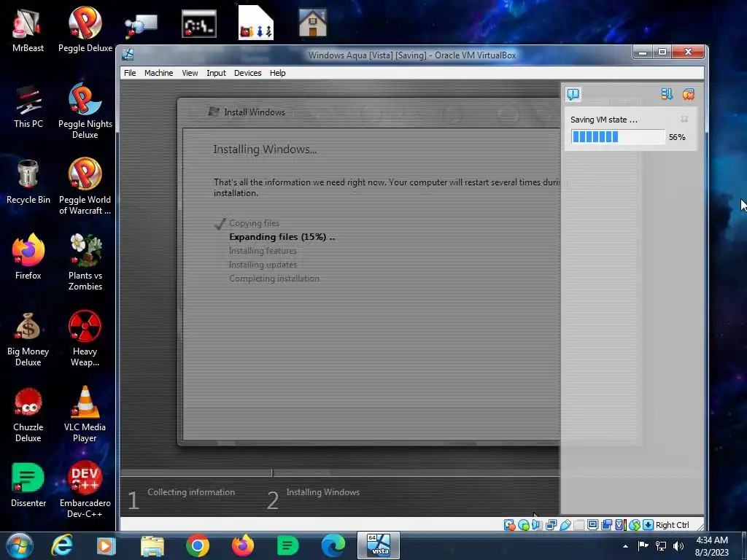Click the 'Completing installation' step text
The height and width of the screenshot is (560, 747).
(x=274, y=278)
